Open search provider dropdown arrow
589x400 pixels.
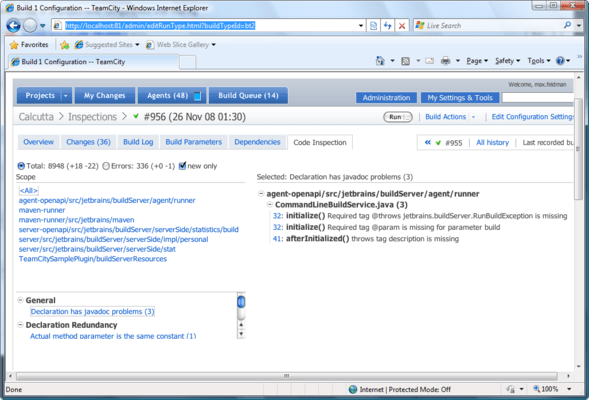pyautogui.click(x=579, y=26)
